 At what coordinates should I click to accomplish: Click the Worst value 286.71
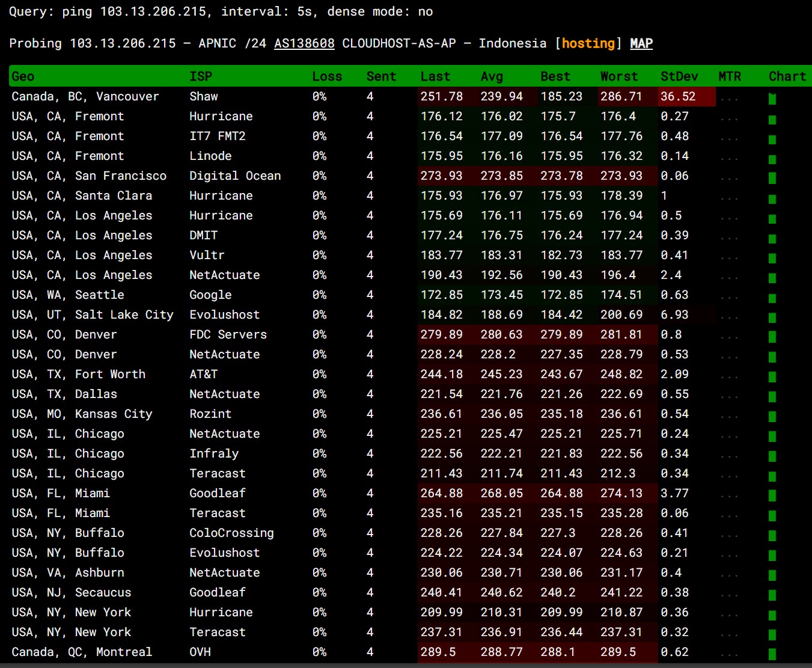point(621,97)
